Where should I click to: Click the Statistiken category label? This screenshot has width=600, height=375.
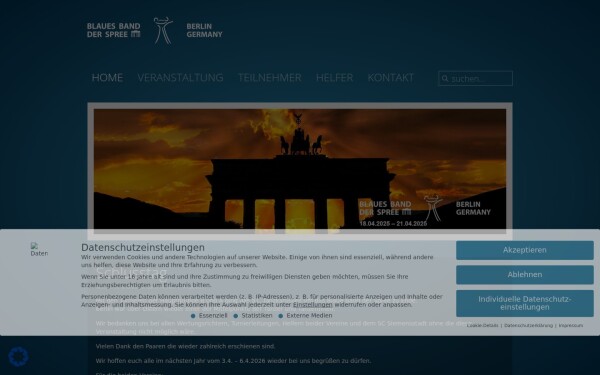pyautogui.click(x=257, y=316)
